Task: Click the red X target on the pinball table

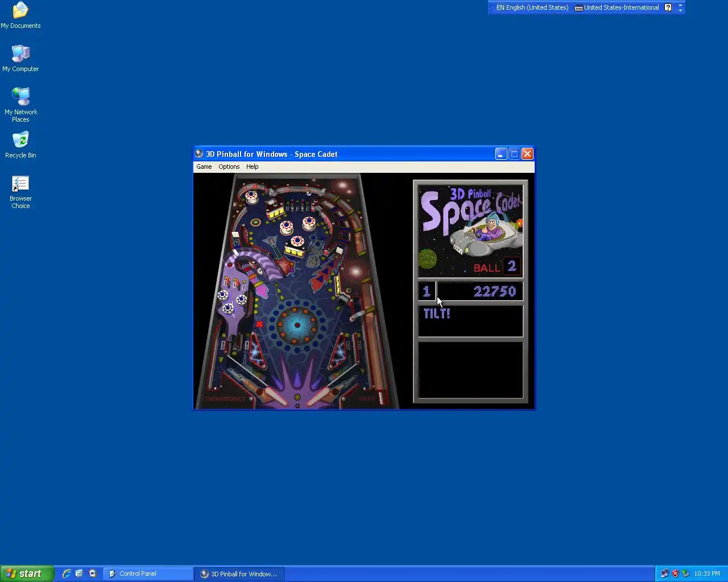Action: pos(259,324)
